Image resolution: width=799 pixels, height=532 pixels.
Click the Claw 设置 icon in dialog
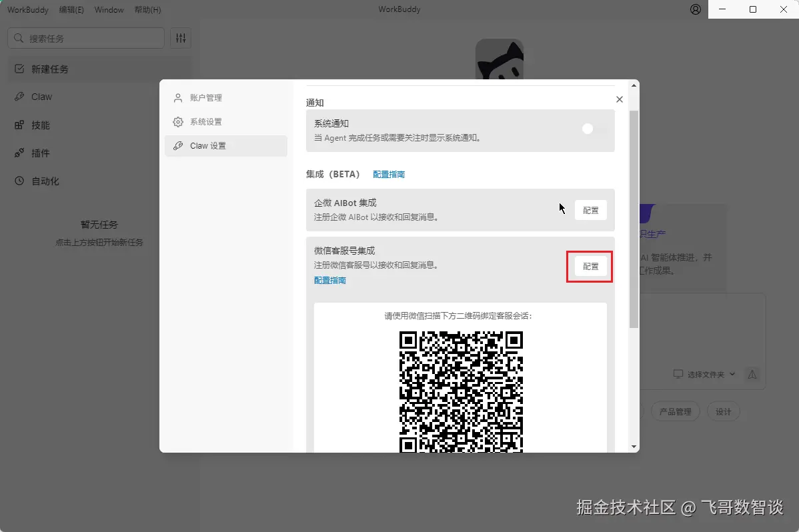178,146
